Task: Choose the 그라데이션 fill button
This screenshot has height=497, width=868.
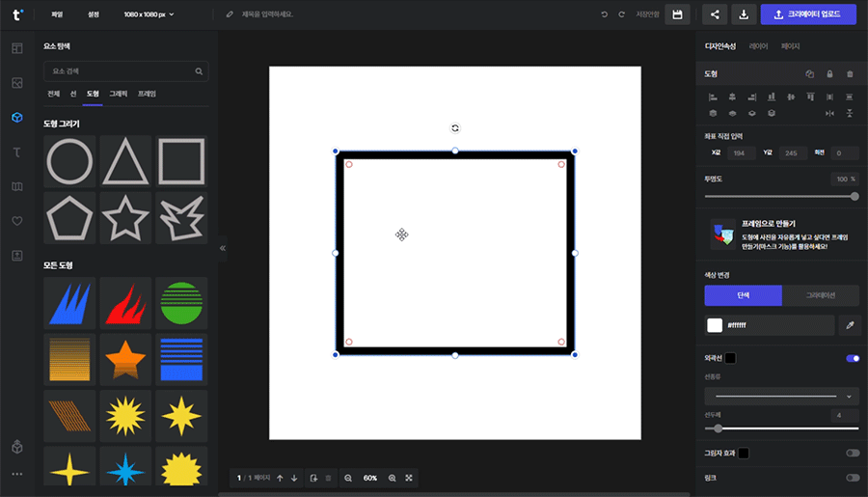Action: click(820, 295)
